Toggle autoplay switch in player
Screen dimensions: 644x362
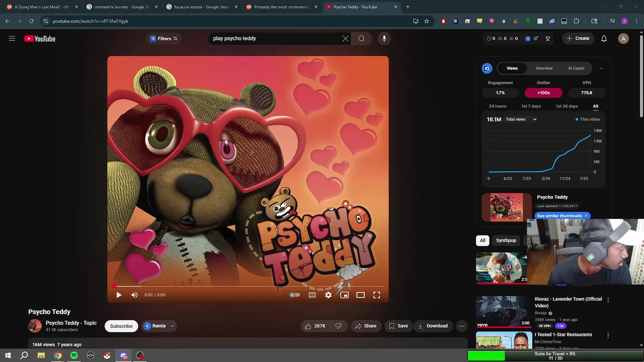pyautogui.click(x=294, y=295)
